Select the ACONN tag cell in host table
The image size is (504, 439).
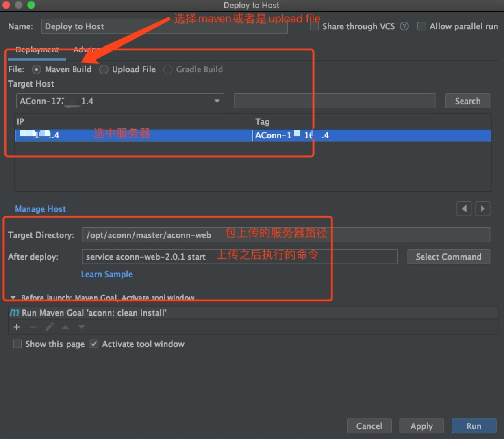[x=372, y=135]
